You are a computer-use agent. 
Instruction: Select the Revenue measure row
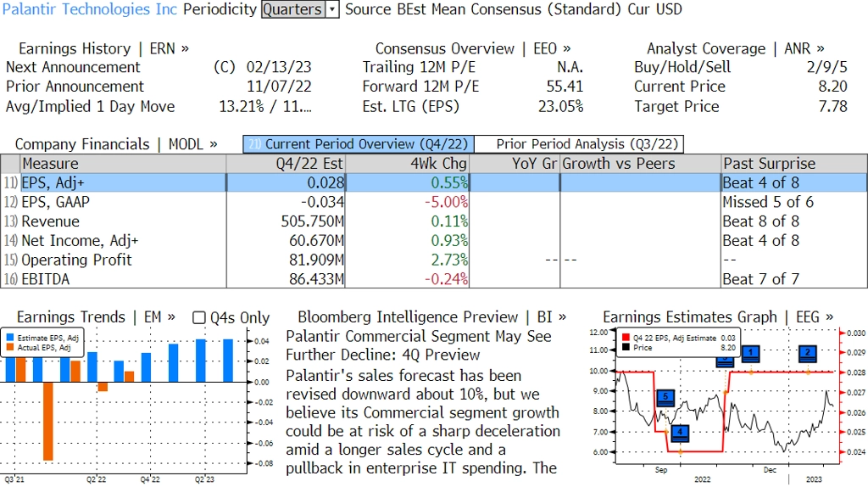click(434, 221)
